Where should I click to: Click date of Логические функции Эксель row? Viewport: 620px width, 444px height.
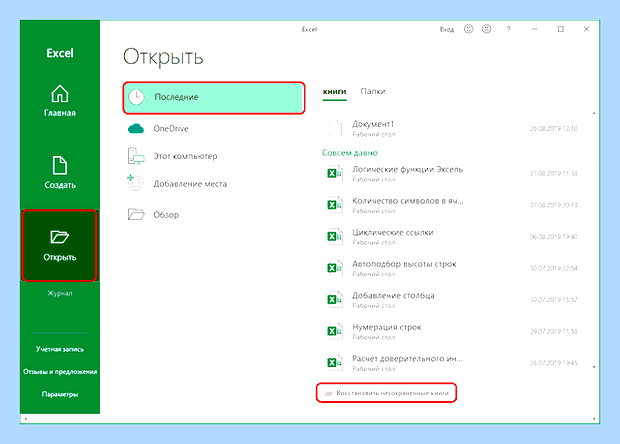pos(554,174)
